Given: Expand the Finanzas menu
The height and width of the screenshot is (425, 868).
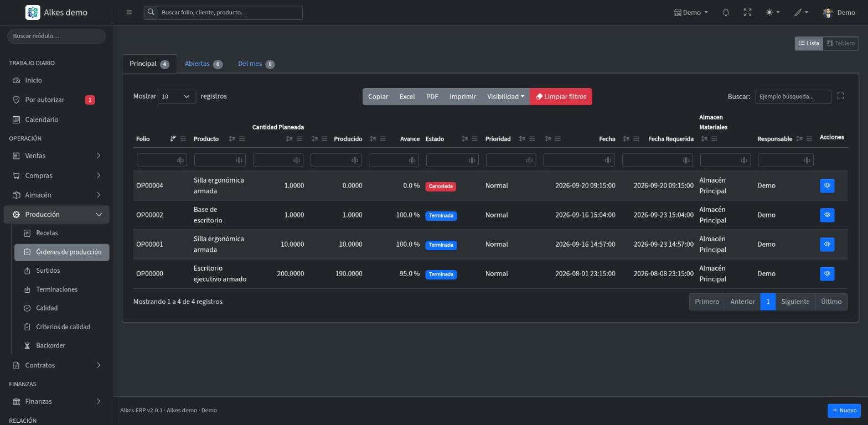Looking at the screenshot, I should click(x=56, y=401).
